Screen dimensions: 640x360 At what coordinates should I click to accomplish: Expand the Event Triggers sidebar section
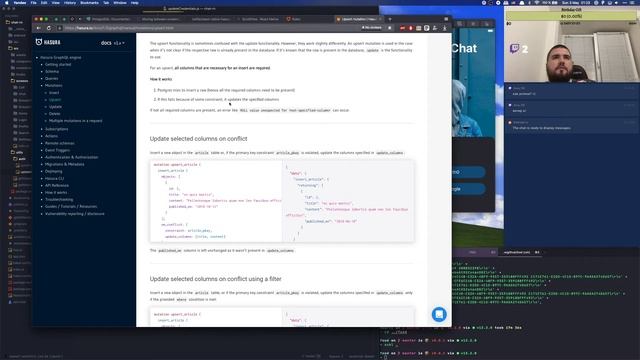pos(57,150)
